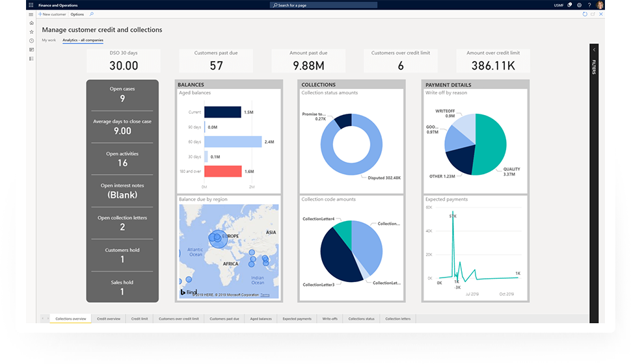Click the FILTERS vertical label
This screenshot has height=364, width=631.
pyautogui.click(x=594, y=67)
